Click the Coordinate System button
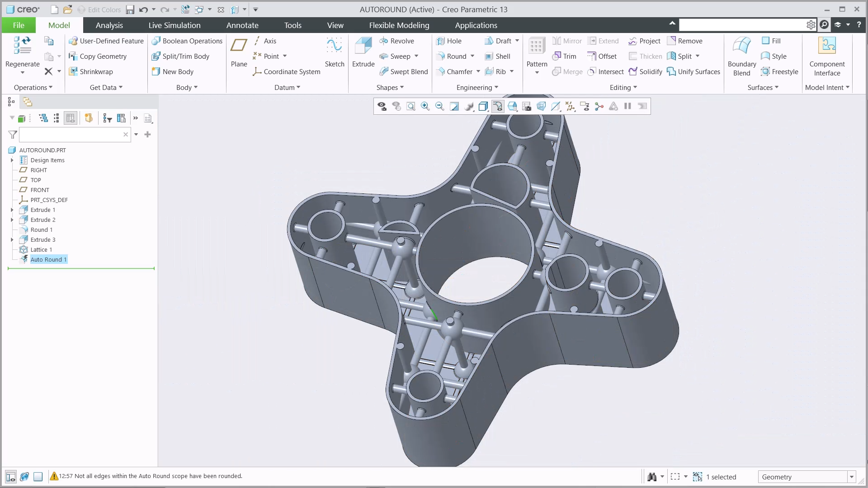This screenshot has height=488, width=868. pyautogui.click(x=286, y=71)
